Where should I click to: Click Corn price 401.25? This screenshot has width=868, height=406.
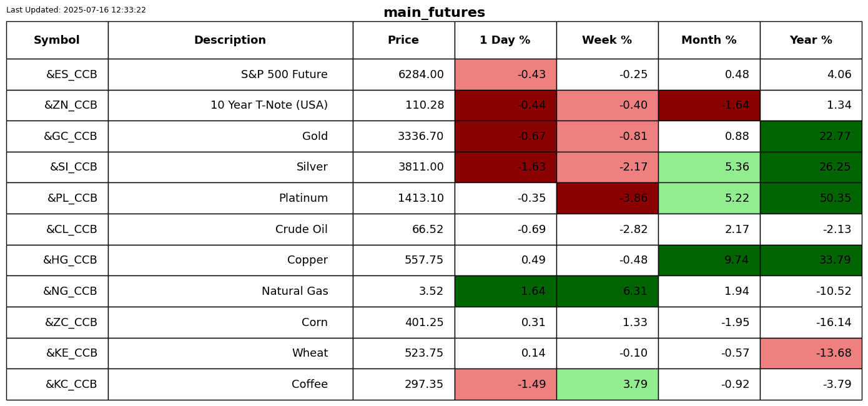click(x=424, y=323)
